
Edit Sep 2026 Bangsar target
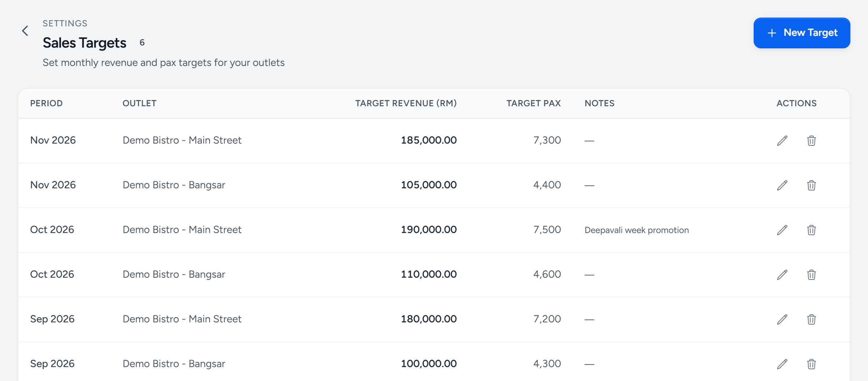coord(782,364)
